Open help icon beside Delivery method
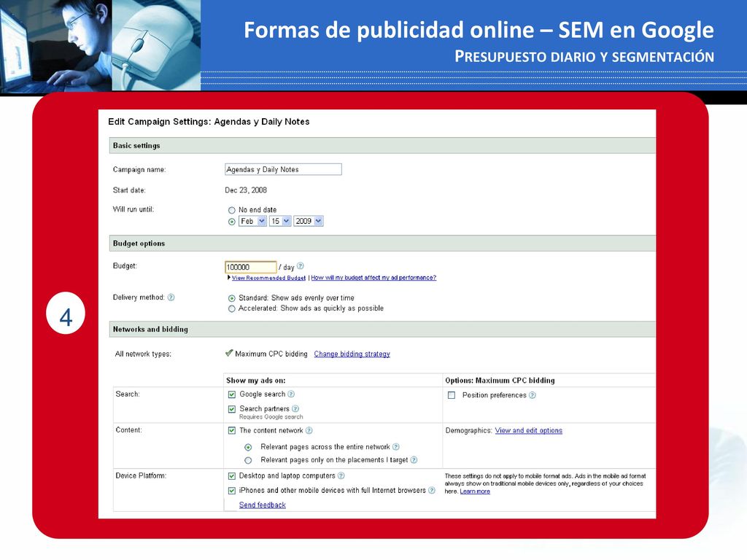 pyautogui.click(x=171, y=297)
